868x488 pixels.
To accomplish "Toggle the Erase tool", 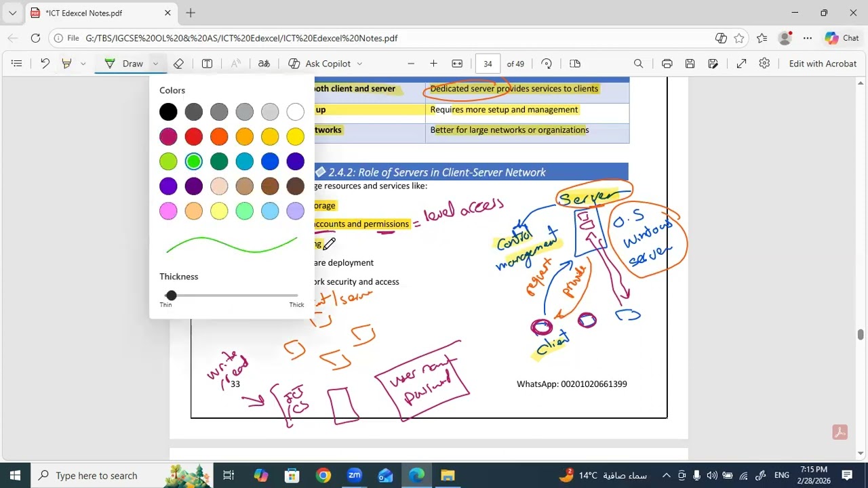I will (178, 64).
